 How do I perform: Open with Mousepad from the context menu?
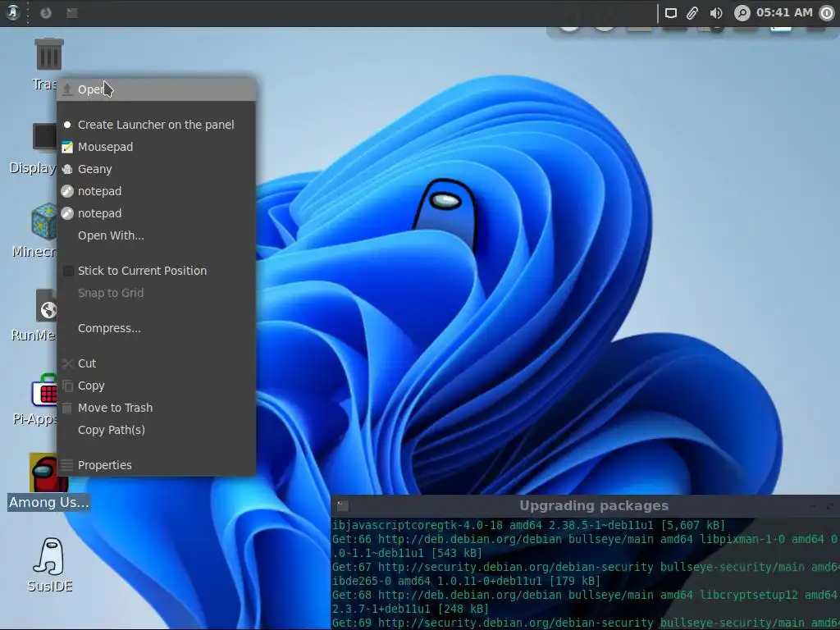(x=157, y=147)
